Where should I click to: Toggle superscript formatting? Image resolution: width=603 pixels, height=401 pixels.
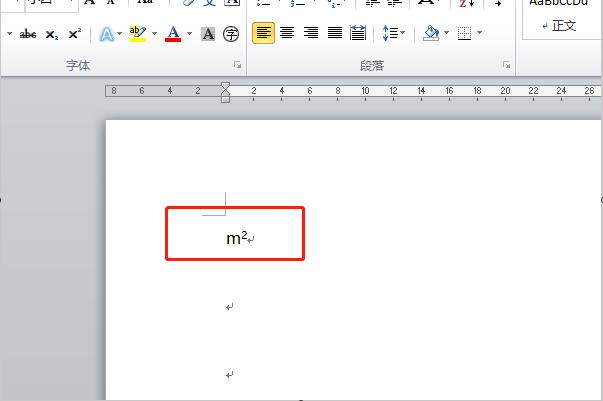(x=75, y=34)
